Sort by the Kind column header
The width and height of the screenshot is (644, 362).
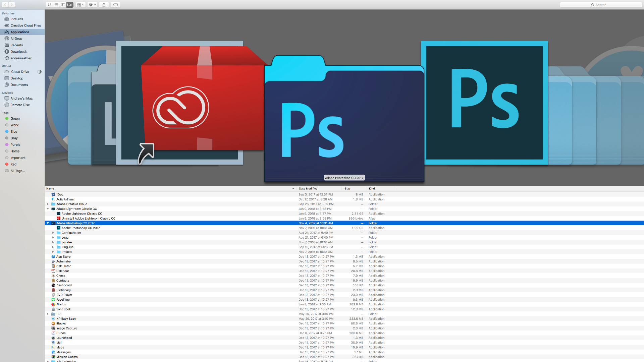pos(381,189)
